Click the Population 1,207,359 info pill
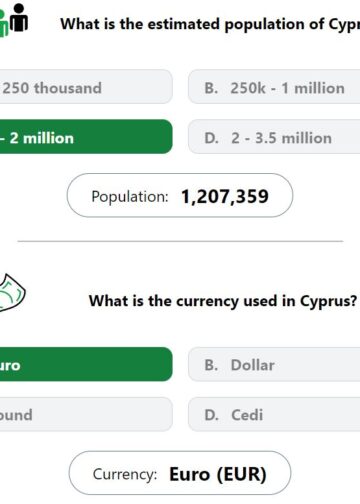360x504 pixels. [x=180, y=195]
